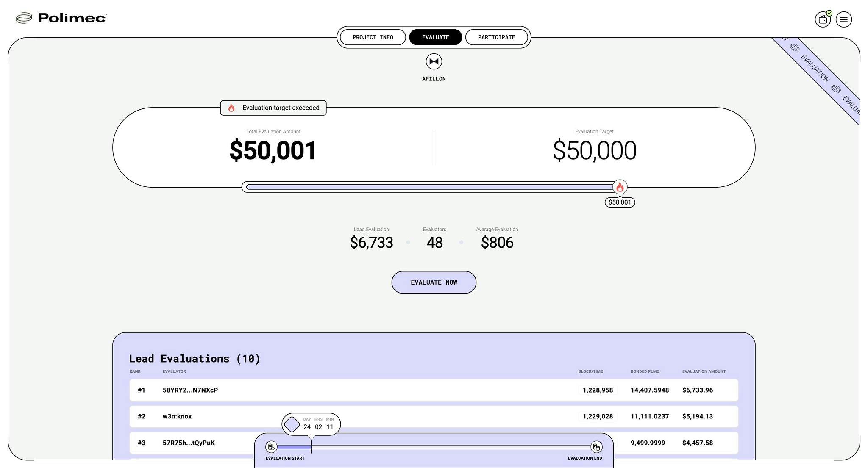The height and width of the screenshot is (468, 868).
Task: Click the evaluation end icon on timeline
Action: (x=597, y=447)
